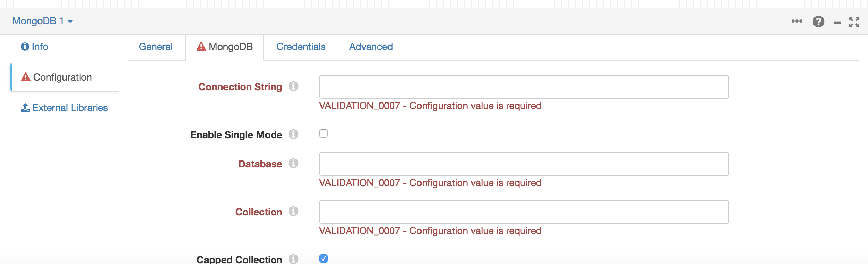Switch to the Advanced tab
Viewport: 868px width, 264px height.
[371, 47]
